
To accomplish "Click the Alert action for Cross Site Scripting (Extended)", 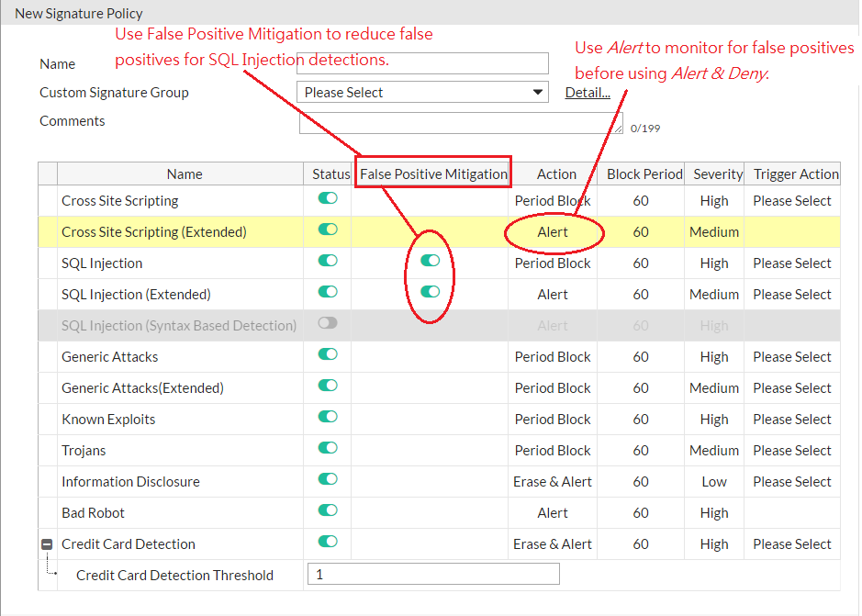I will click(x=553, y=231).
